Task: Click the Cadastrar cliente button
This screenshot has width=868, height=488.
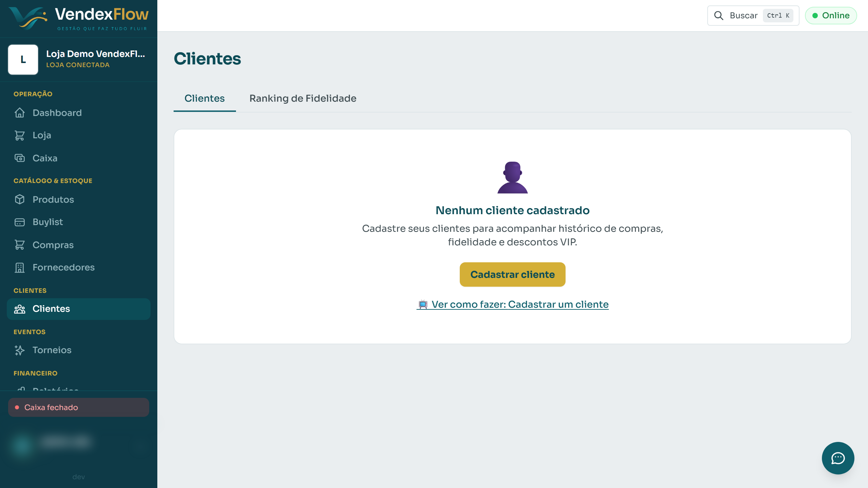Action: pos(512,274)
